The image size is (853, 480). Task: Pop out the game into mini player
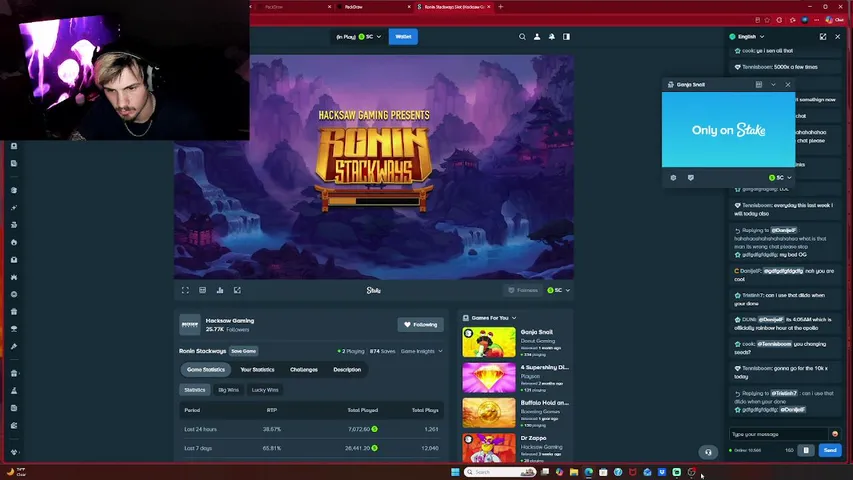point(237,290)
